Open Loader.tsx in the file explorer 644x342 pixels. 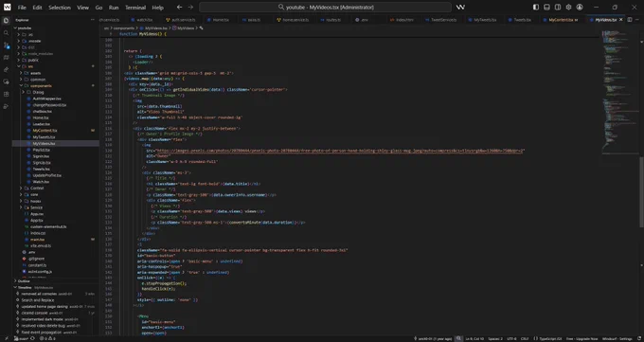(56, 124)
